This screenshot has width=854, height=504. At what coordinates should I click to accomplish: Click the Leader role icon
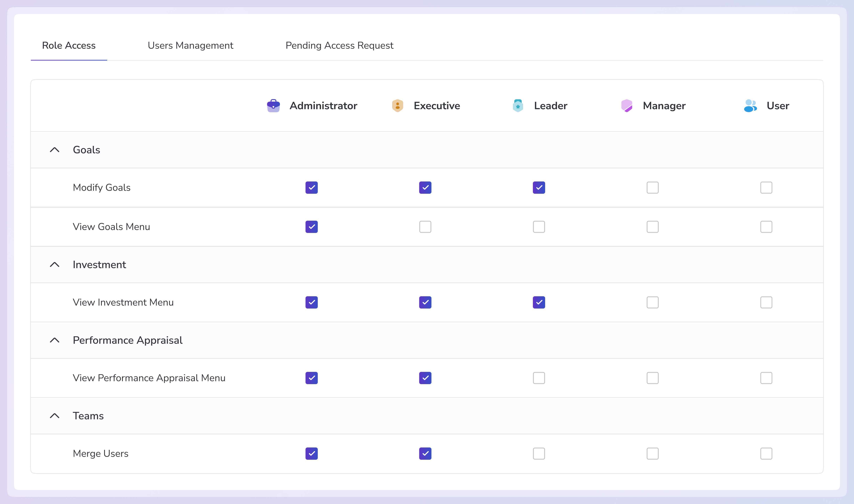pos(518,106)
